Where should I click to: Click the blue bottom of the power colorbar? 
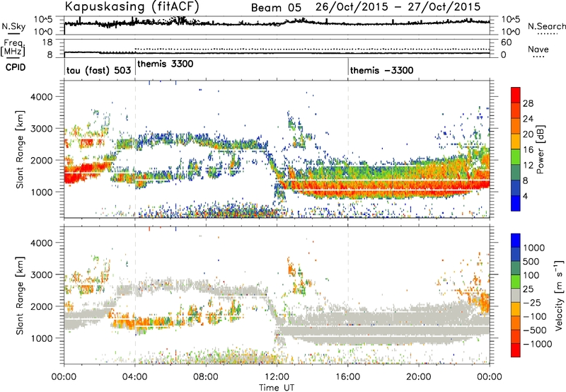pyautogui.click(x=516, y=203)
